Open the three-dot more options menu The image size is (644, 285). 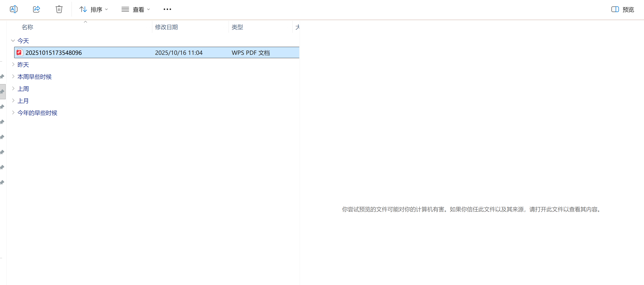coord(167,9)
